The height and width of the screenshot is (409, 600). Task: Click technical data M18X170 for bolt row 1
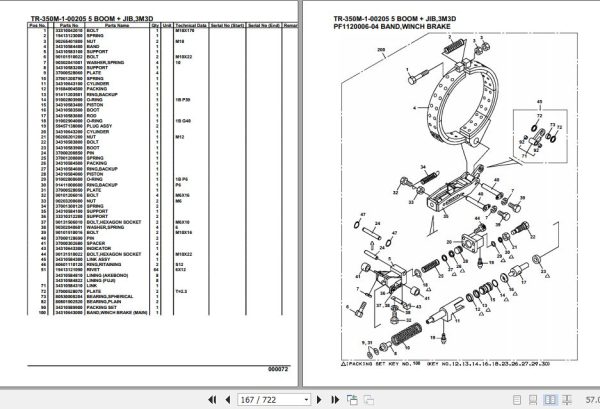click(x=184, y=30)
